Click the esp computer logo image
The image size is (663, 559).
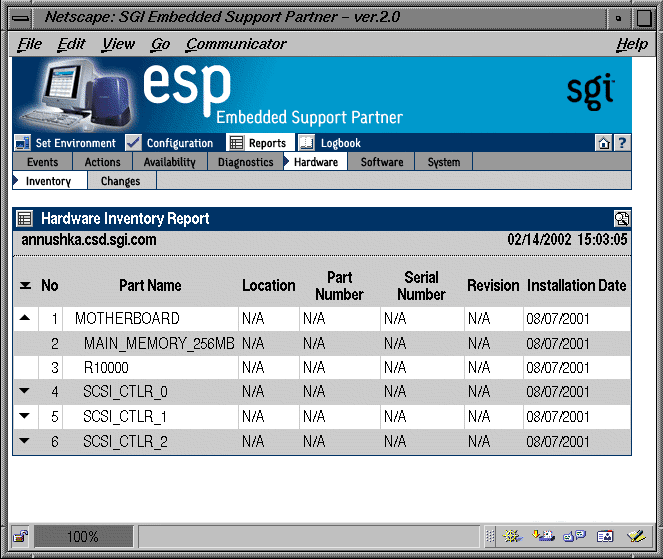(76, 95)
